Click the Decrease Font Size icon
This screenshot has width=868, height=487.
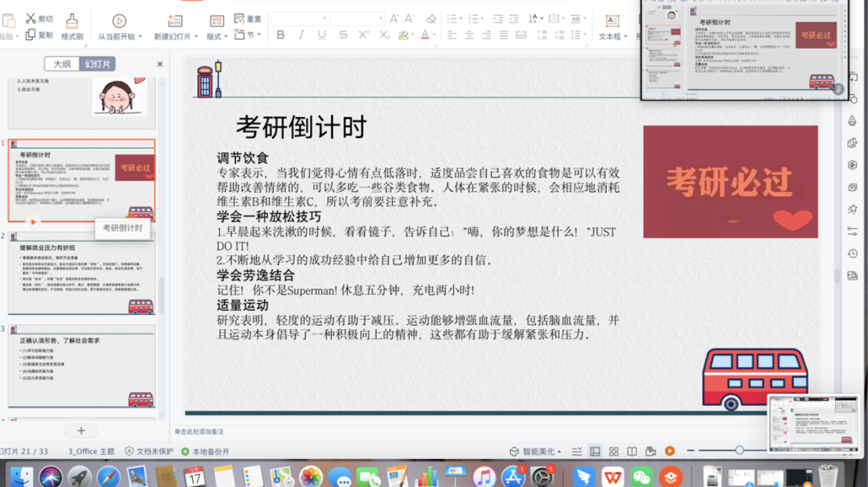410,18
